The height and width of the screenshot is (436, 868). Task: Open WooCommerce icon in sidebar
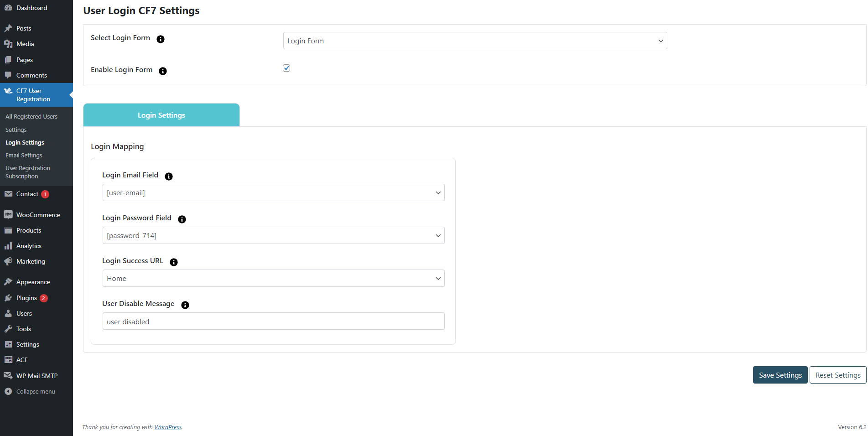8,215
